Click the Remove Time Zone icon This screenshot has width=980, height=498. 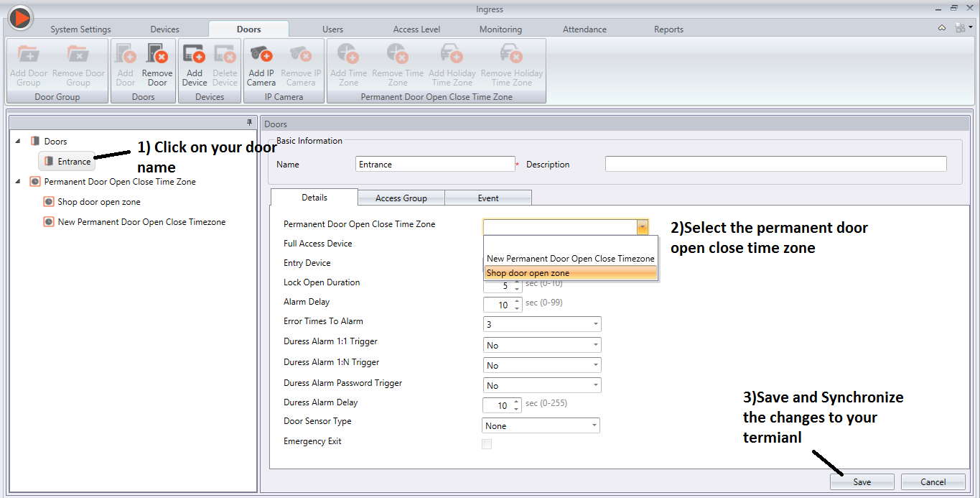[x=397, y=54]
